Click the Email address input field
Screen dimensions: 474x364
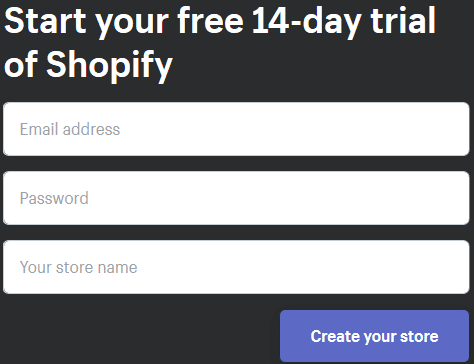tap(236, 129)
